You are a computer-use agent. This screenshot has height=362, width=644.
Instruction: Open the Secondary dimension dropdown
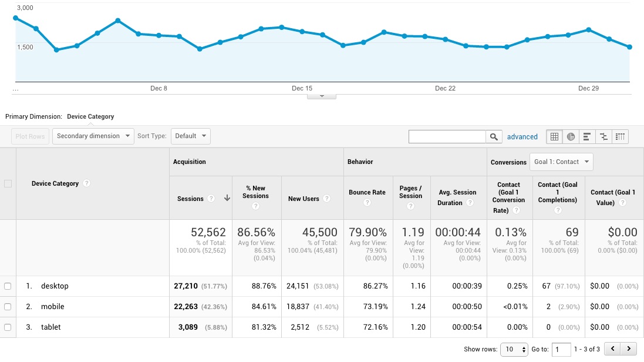click(93, 136)
